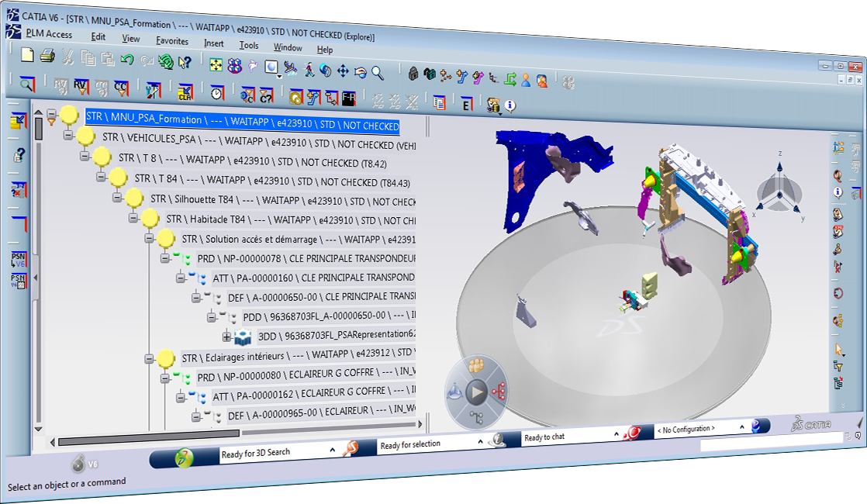The height and width of the screenshot is (504, 867).
Task: Open the Tools menu
Action: click(x=249, y=45)
